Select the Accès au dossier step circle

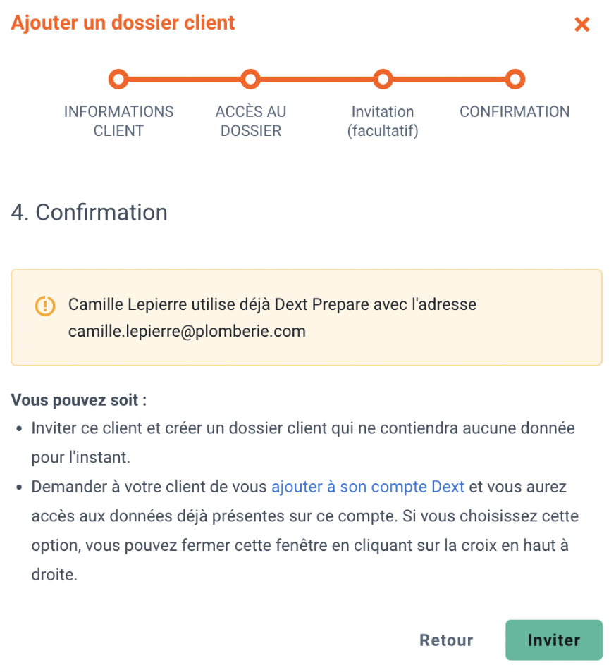[x=250, y=80]
